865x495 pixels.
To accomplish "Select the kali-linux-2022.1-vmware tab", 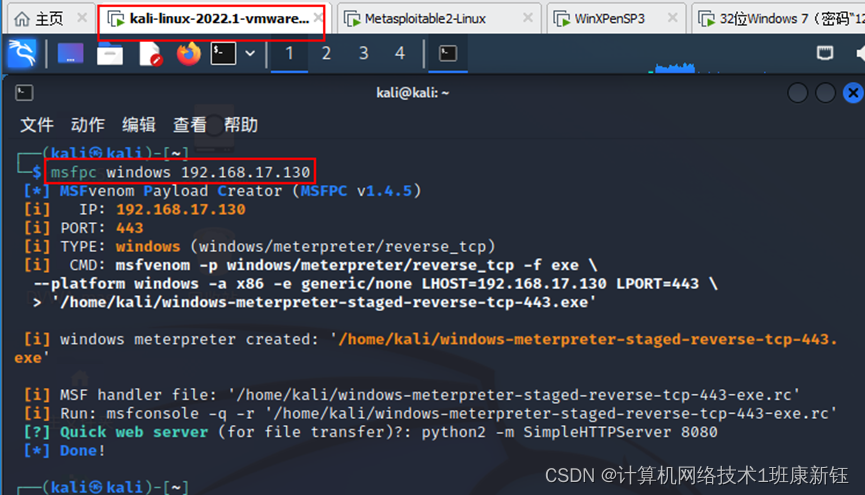I will click(x=214, y=19).
